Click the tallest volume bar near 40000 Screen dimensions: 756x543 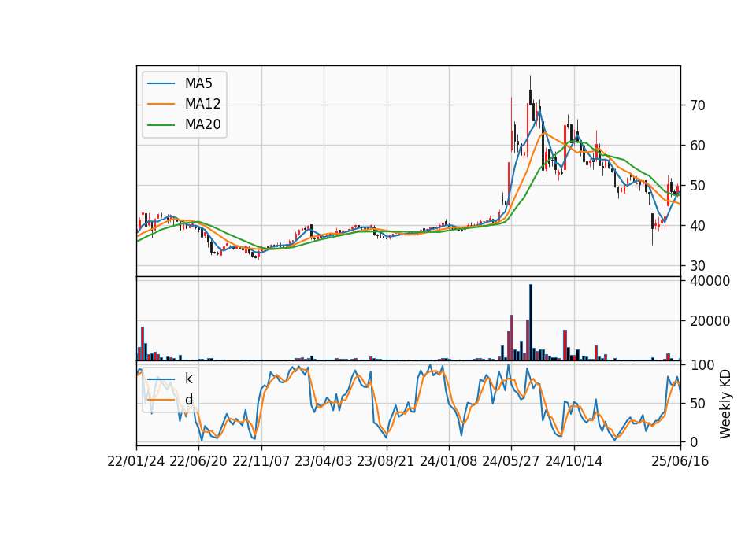[x=530, y=323]
